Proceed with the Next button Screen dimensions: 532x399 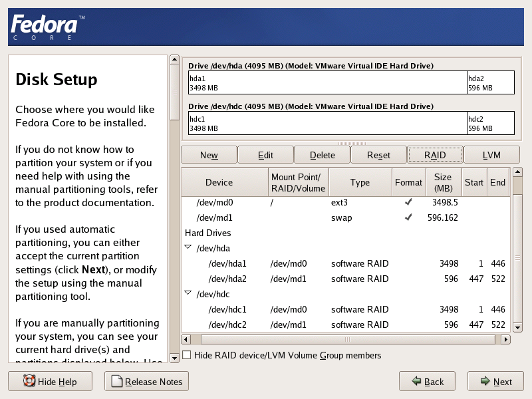coord(495,381)
